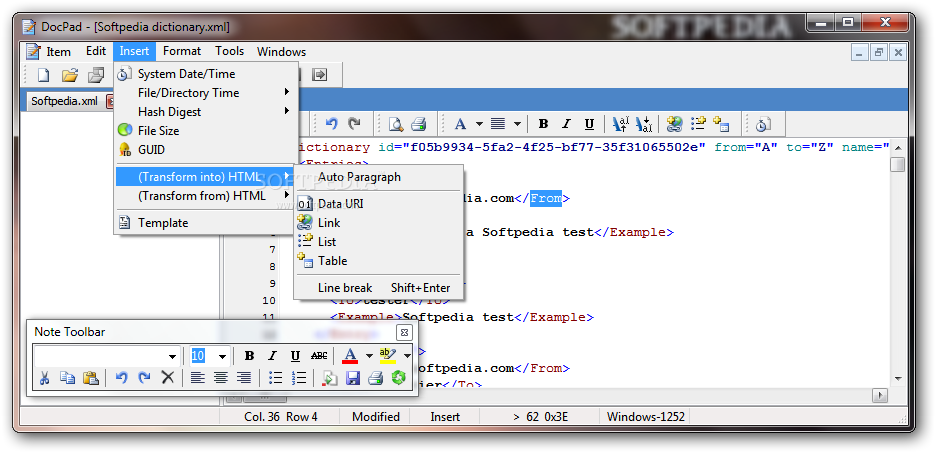Open Note Toolbar font color dropdown arrow
This screenshot has width=936, height=453.
[x=370, y=356]
